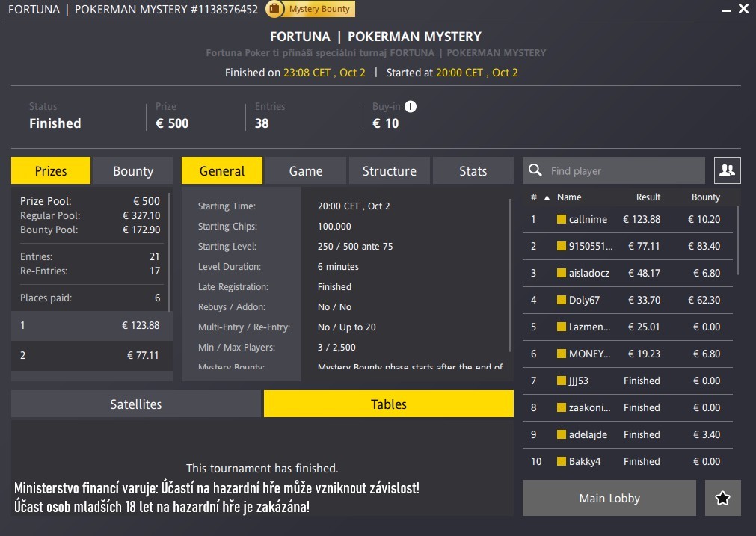756x536 pixels.
Task: Click the search magnifier icon
Action: (535, 170)
